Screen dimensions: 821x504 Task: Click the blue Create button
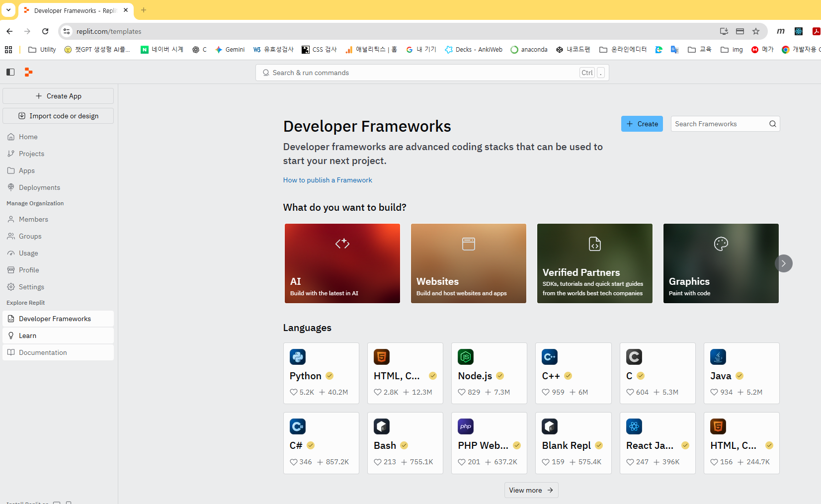pos(642,124)
